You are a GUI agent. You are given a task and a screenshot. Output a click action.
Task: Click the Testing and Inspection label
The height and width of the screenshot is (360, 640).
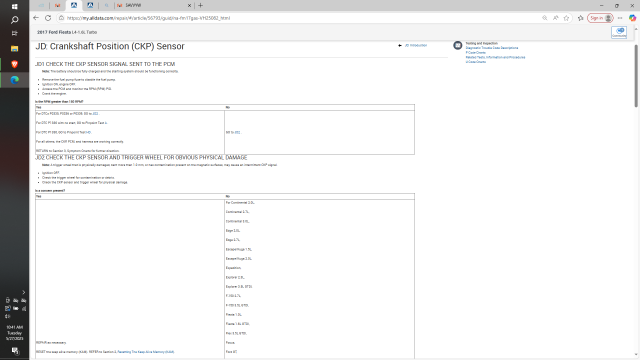pos(482,43)
